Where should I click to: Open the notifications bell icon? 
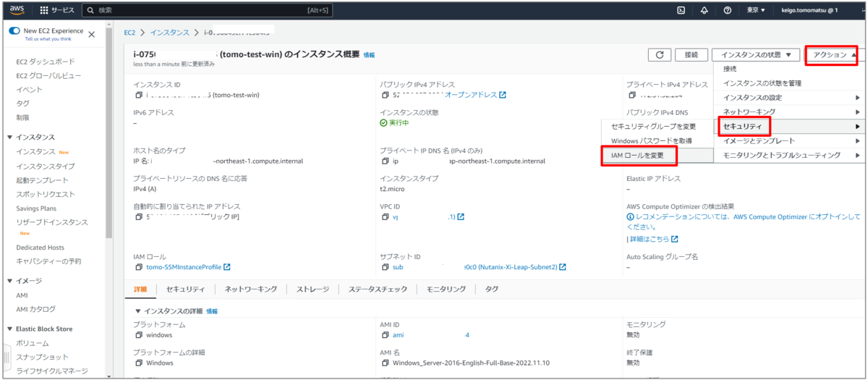click(x=704, y=10)
